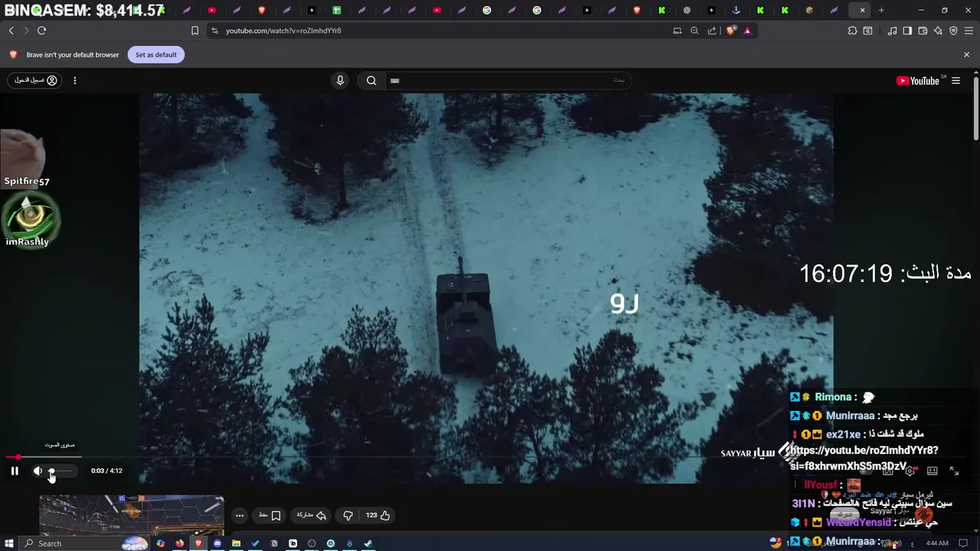Open Steam from the taskbar
This screenshot has height=551, width=980.
tap(368, 543)
